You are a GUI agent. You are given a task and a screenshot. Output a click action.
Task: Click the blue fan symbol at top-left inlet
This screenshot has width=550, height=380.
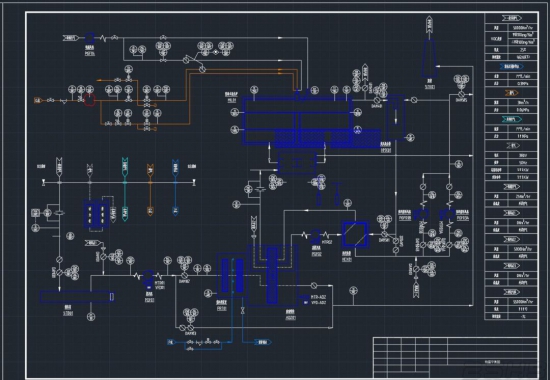click(89, 38)
